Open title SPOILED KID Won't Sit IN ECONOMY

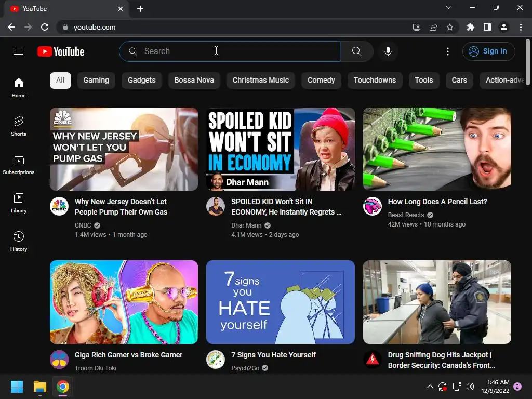286,207
